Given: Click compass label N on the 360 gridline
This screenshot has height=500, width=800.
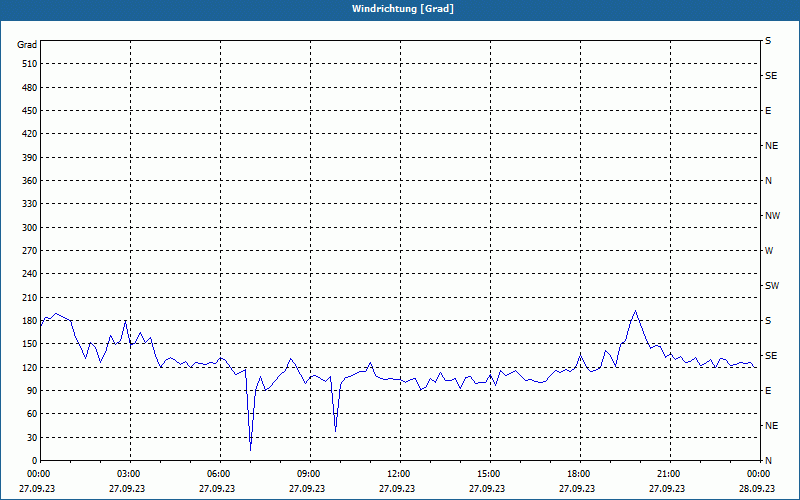Looking at the screenshot, I should (768, 181).
